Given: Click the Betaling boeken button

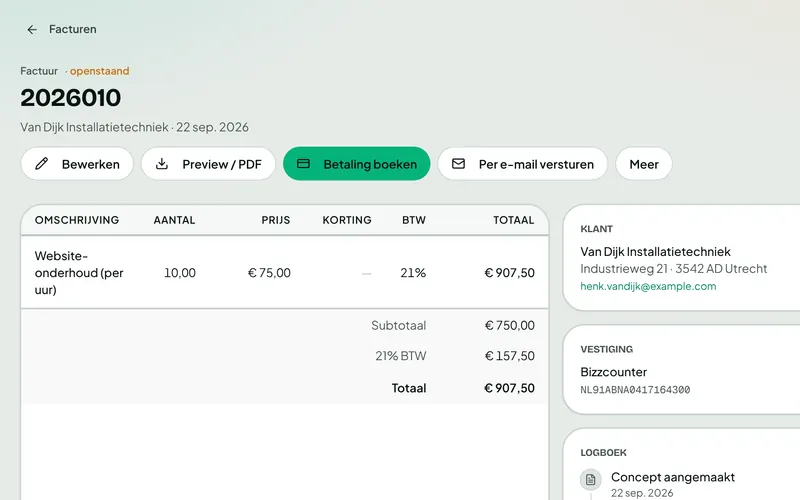Looking at the screenshot, I should (357, 164).
